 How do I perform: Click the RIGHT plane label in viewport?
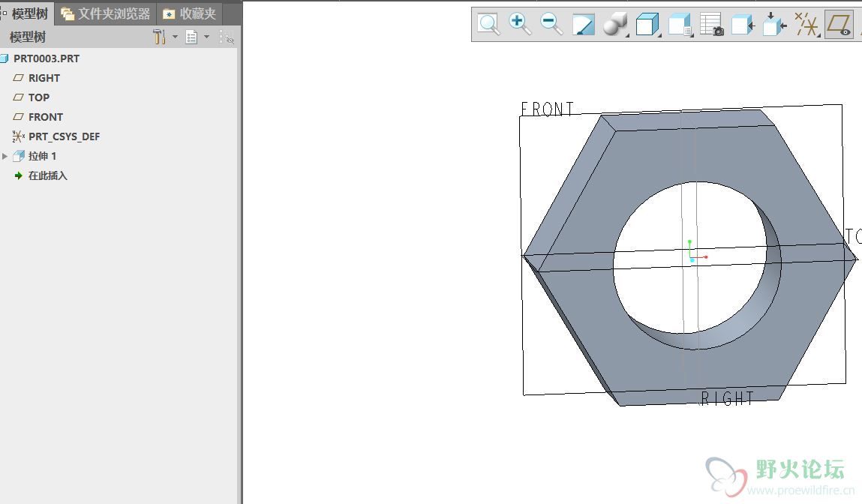tap(727, 398)
